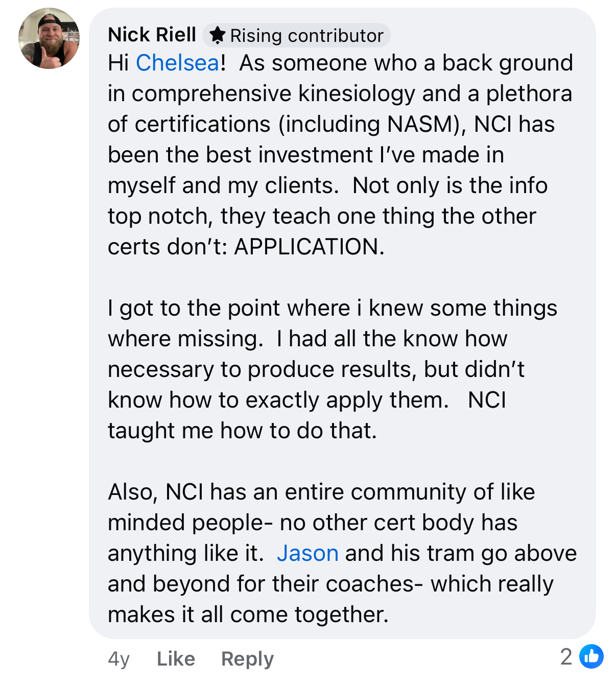The height and width of the screenshot is (686, 616).
Task: Click the line starting 'I got to the point'
Action: (332, 308)
